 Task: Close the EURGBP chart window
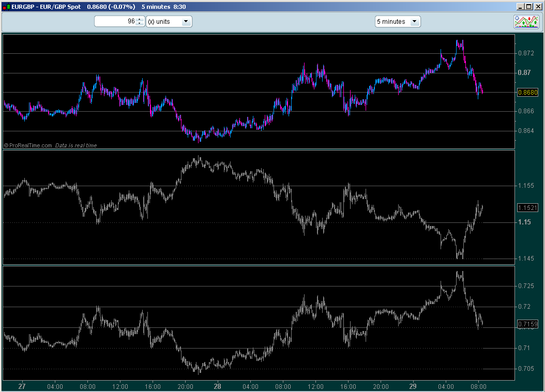click(537, 7)
